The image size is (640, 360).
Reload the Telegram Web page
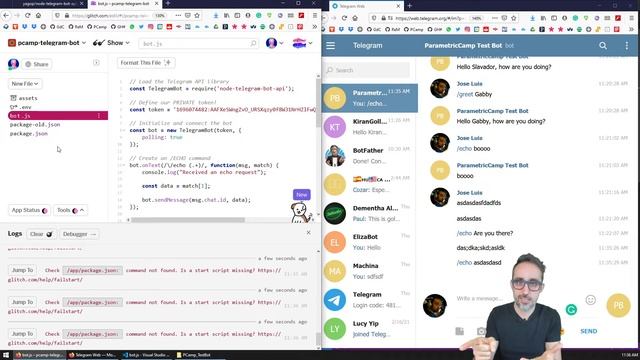click(344, 18)
